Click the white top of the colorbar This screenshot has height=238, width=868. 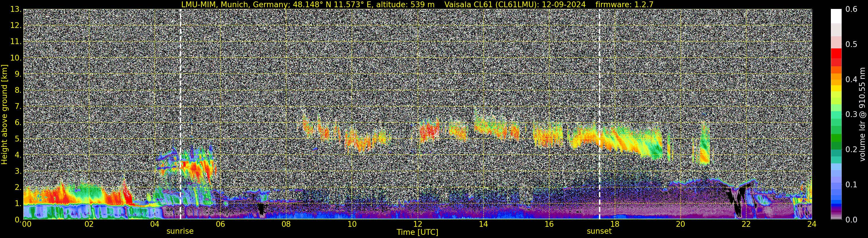(x=836, y=16)
